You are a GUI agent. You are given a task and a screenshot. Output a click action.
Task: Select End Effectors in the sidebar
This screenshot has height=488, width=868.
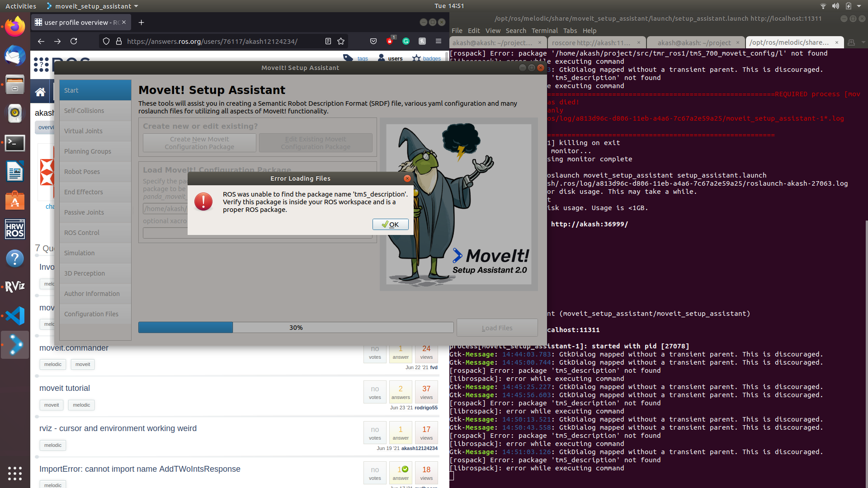click(95, 192)
